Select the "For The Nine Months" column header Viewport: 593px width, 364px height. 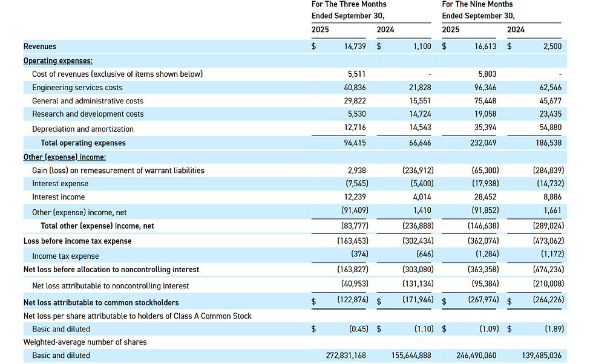point(477,4)
